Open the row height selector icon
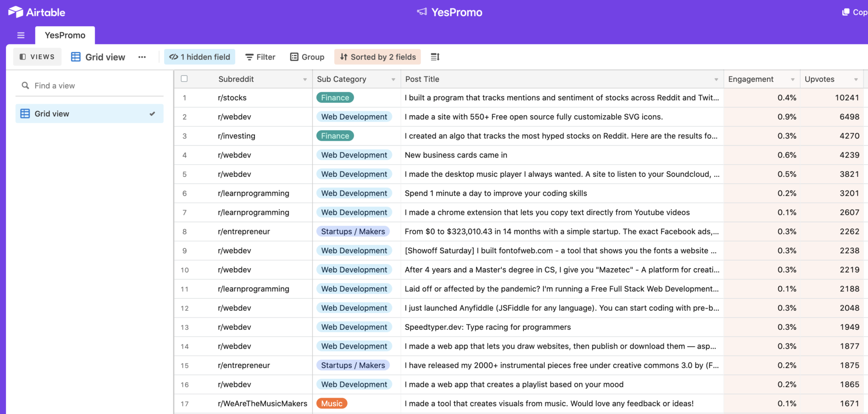This screenshot has height=414, width=868. click(434, 57)
